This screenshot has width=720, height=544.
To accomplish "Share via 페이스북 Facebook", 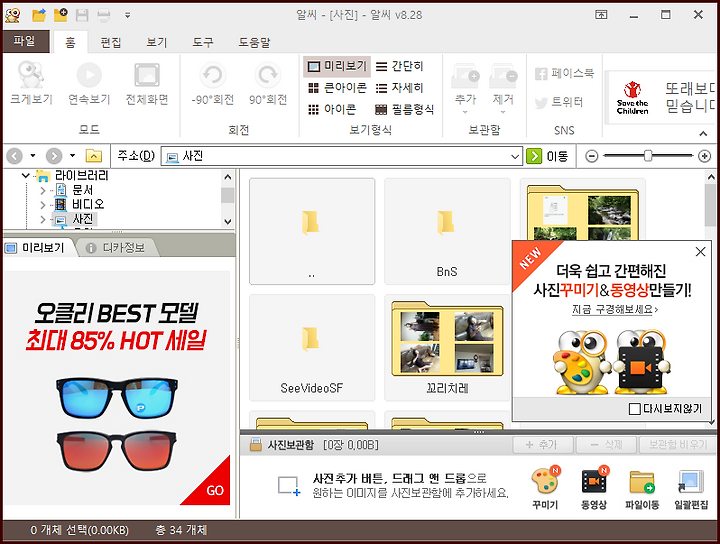I will [564, 73].
